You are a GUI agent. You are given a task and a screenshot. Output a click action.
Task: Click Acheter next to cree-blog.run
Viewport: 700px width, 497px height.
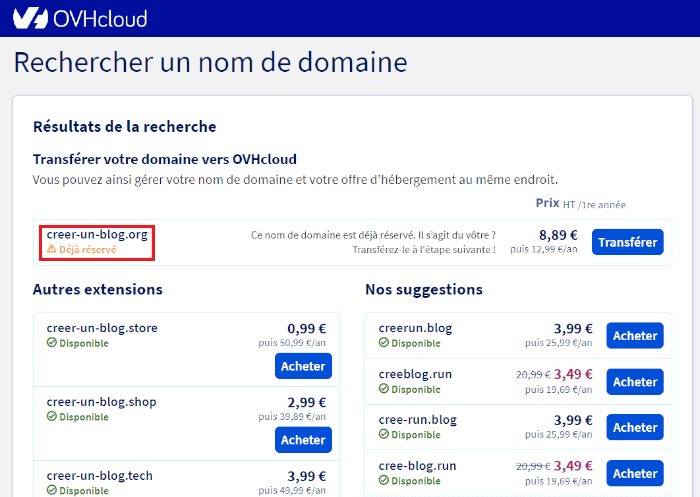pyautogui.click(x=634, y=473)
